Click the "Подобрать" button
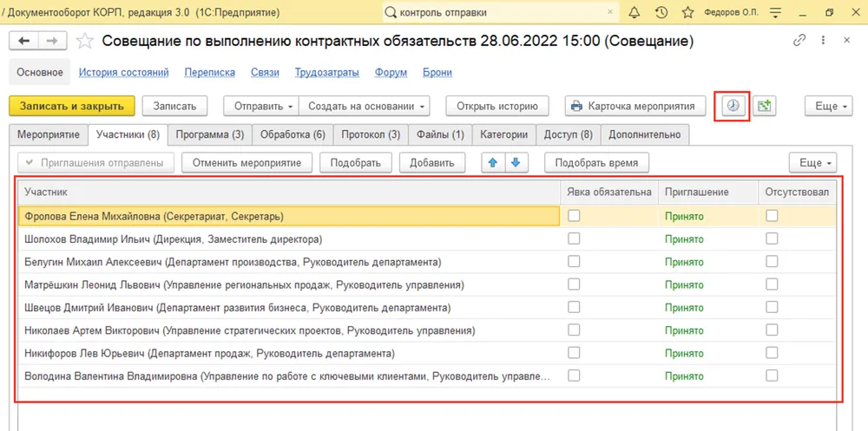This screenshot has height=431, width=868. point(355,163)
